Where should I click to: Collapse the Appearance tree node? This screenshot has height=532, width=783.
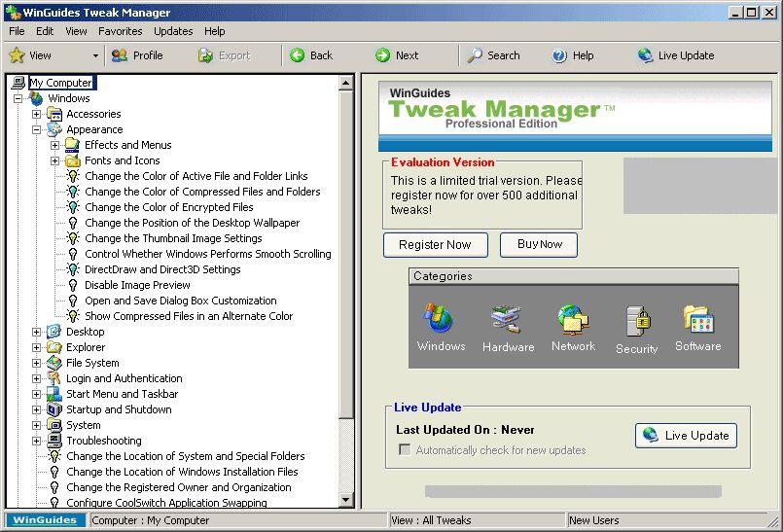click(37, 129)
